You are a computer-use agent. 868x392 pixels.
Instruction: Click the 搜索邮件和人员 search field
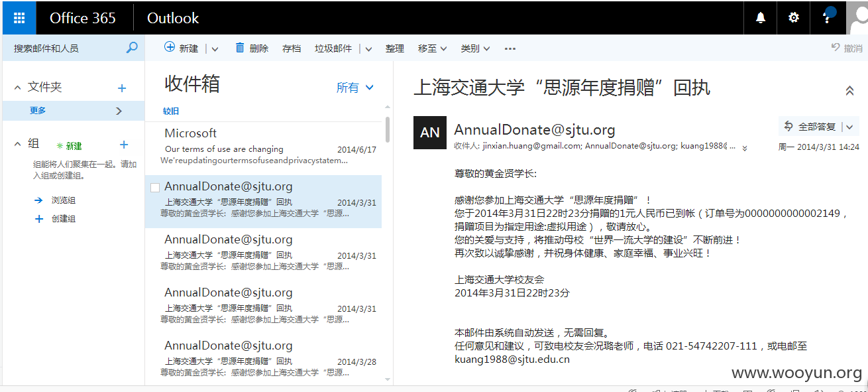[x=64, y=48]
